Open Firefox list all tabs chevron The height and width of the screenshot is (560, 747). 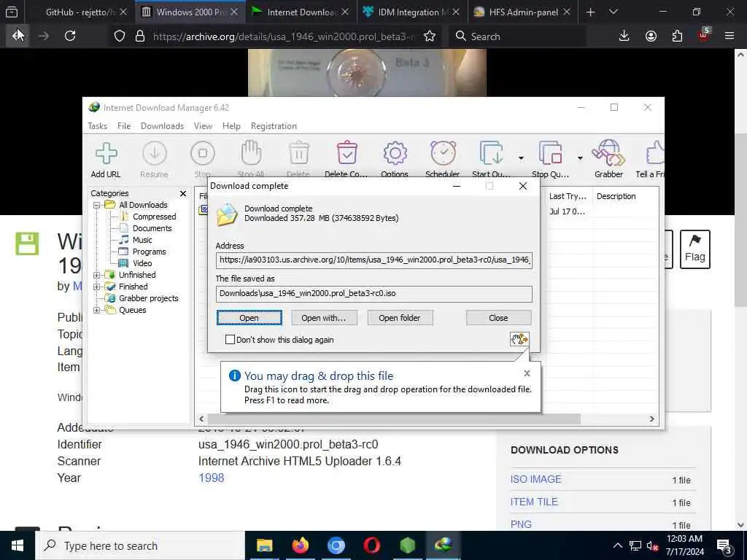point(613,12)
